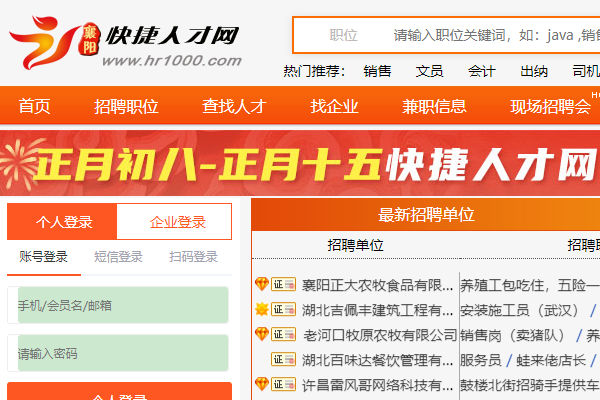600x400 pixels.
Task: Click the 最新招聘单位 section header
Action: pos(426,214)
